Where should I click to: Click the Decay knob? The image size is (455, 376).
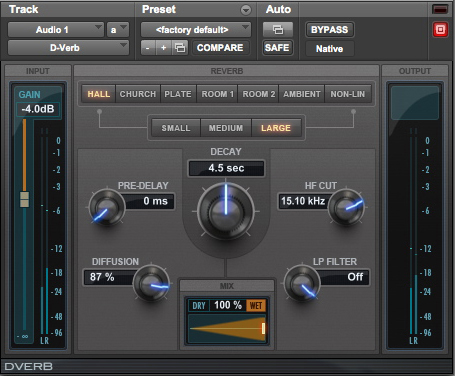(226, 211)
